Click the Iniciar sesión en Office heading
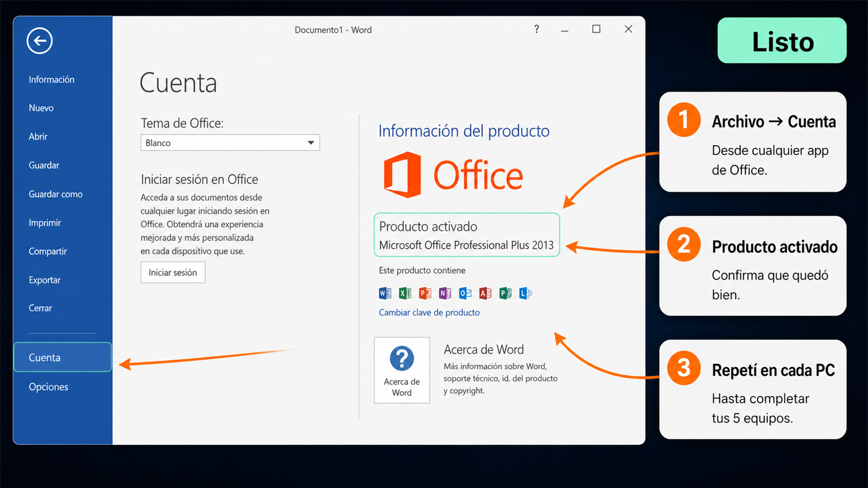The width and height of the screenshot is (868, 488). pyautogui.click(x=199, y=180)
